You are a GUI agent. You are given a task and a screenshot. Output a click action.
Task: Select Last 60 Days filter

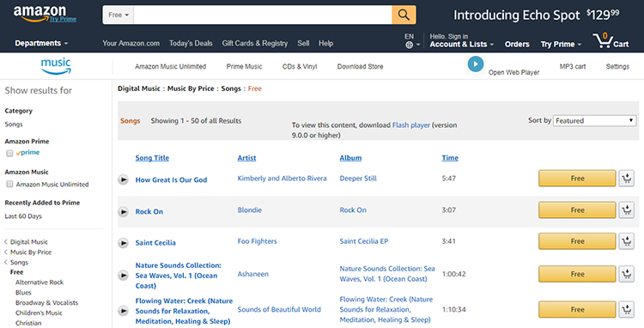coord(23,216)
